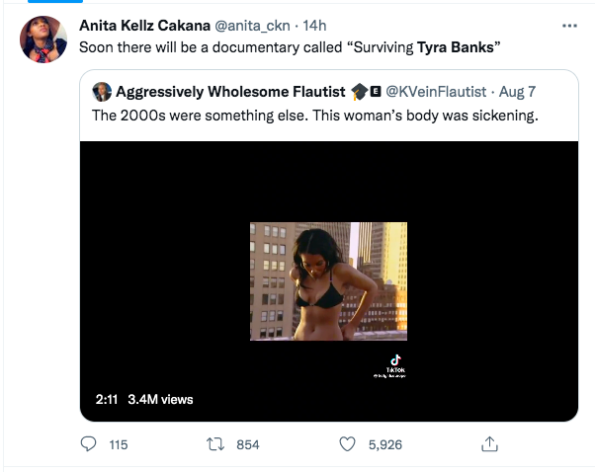Click the Aug 7 date of quoted tweet

pyautogui.click(x=517, y=92)
